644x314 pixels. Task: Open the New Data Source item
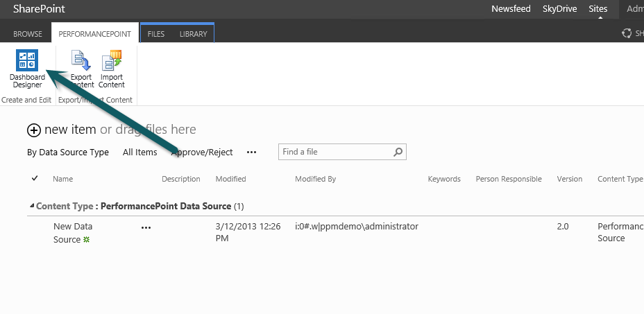[x=73, y=233]
